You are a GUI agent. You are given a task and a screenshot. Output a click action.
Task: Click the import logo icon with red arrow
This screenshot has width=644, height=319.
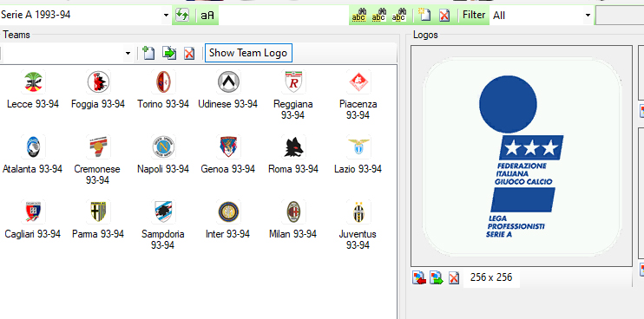(x=419, y=277)
